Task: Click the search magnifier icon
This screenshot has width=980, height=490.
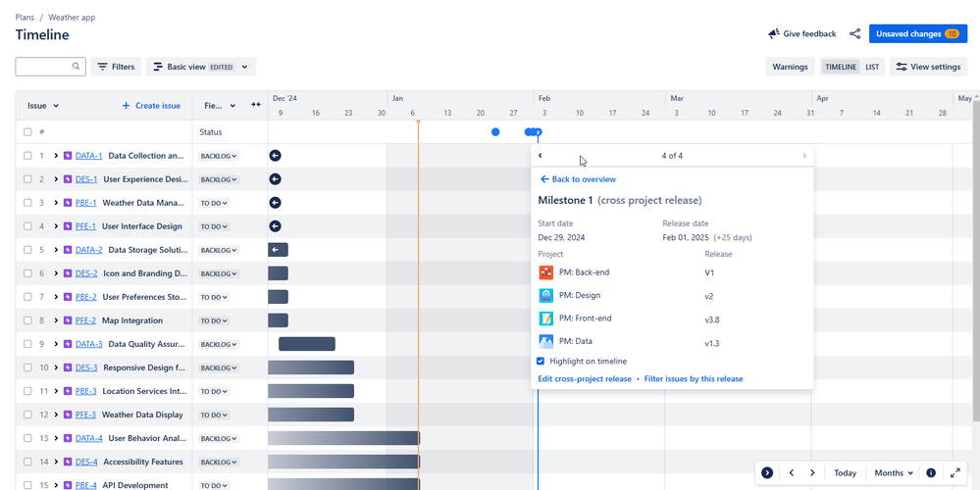Action: 76,67
